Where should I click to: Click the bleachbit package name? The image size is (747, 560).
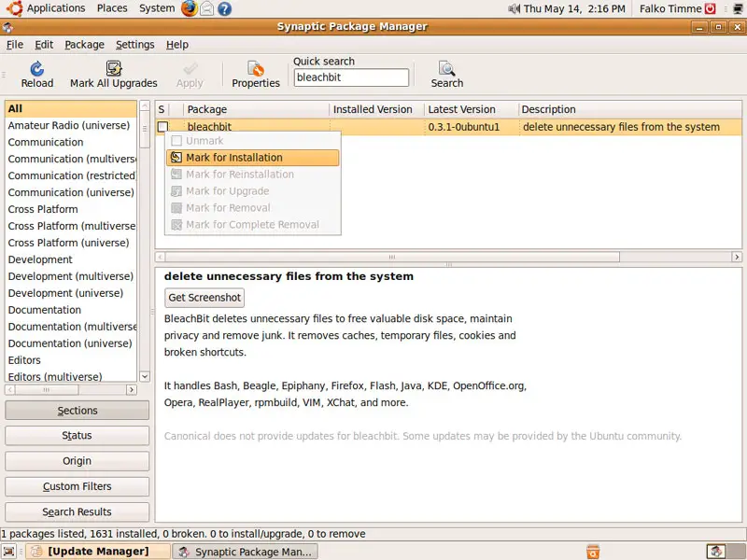(x=209, y=127)
